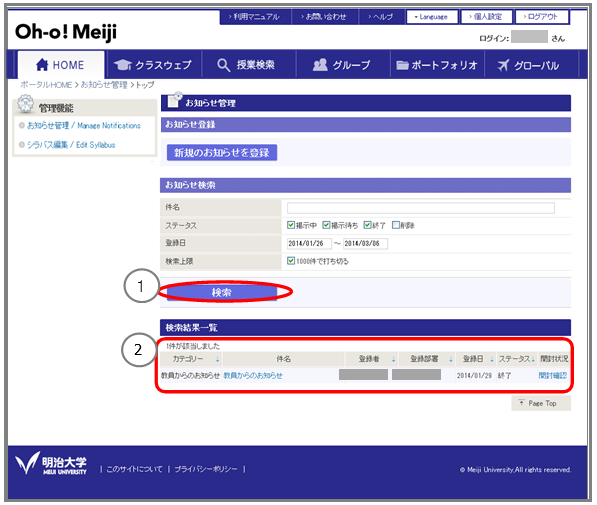
Task: Open the 授業検索 tab
Action: [249, 65]
